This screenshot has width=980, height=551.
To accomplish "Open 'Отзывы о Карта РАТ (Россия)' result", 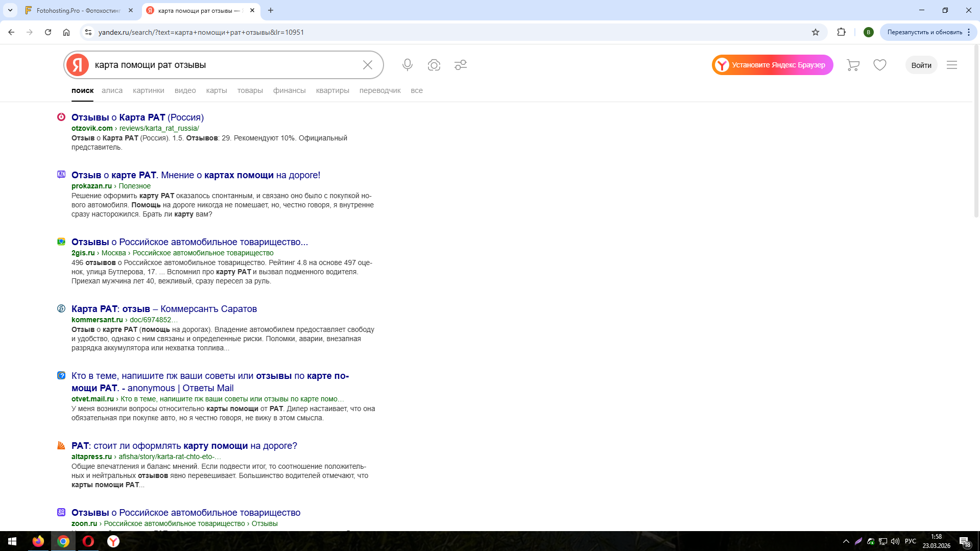I will coord(137,117).
